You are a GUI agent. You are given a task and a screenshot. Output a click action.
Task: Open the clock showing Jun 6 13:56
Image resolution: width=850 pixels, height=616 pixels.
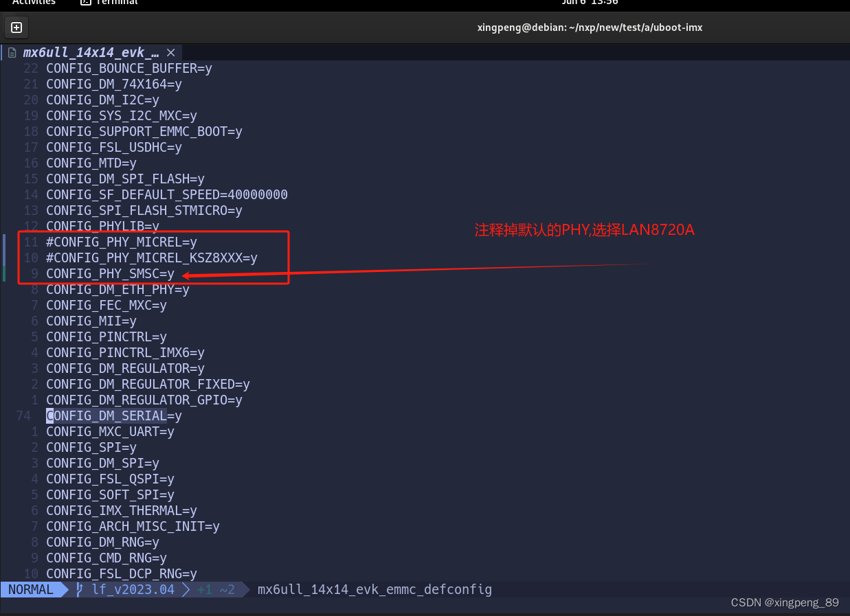(x=590, y=3)
